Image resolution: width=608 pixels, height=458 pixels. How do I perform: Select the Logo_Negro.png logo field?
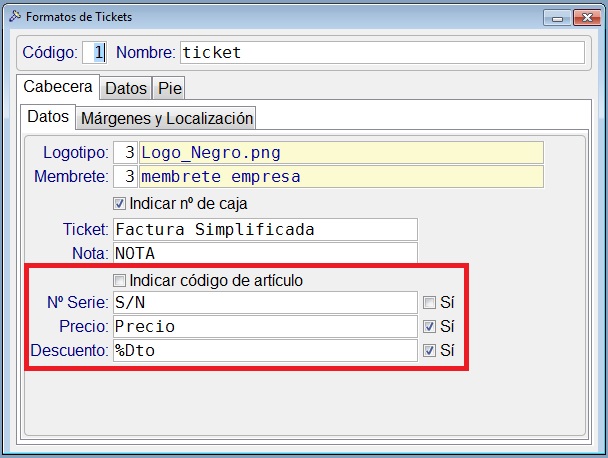point(341,153)
